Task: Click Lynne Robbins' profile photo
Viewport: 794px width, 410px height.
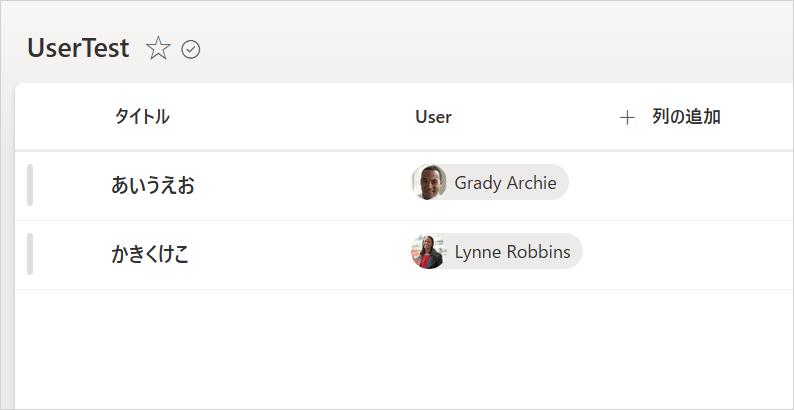Action: [428, 252]
